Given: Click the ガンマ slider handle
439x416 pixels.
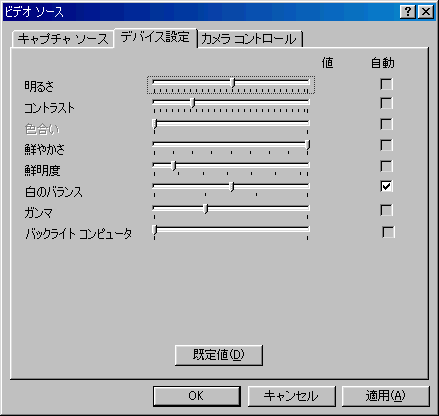Looking at the screenshot, I should 206,209.
